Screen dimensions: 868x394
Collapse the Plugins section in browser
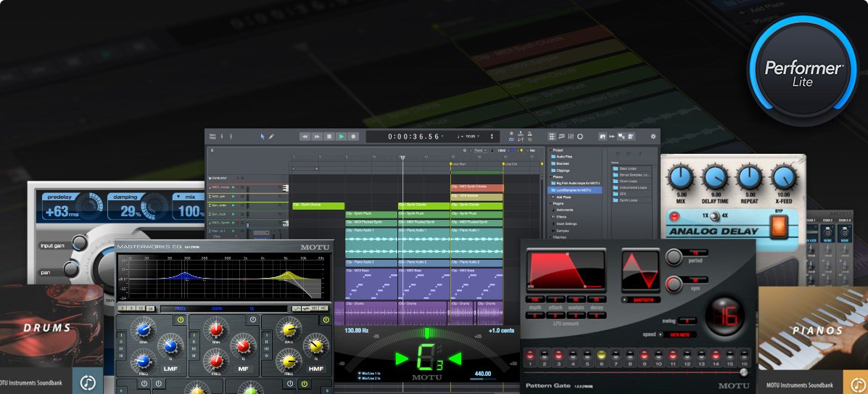coord(550,203)
